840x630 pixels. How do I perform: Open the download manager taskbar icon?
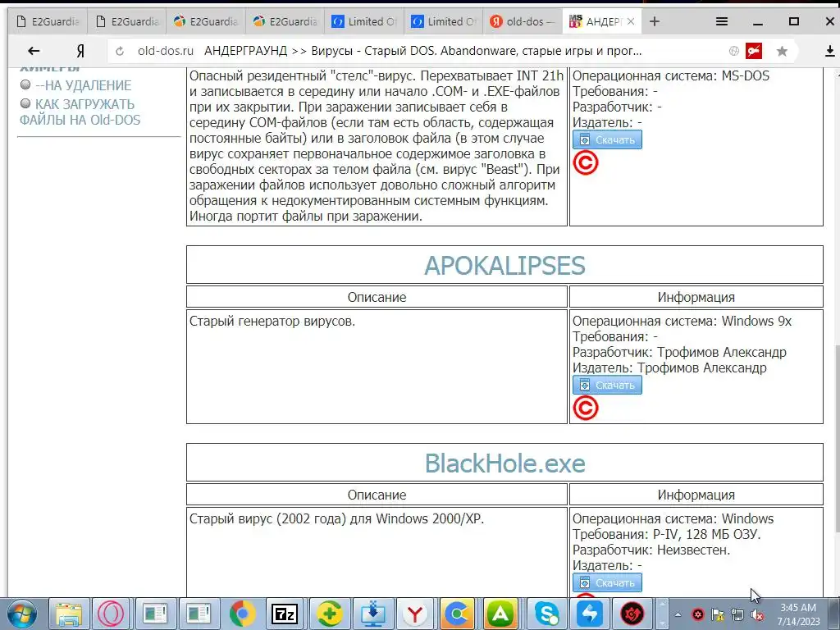(372, 614)
